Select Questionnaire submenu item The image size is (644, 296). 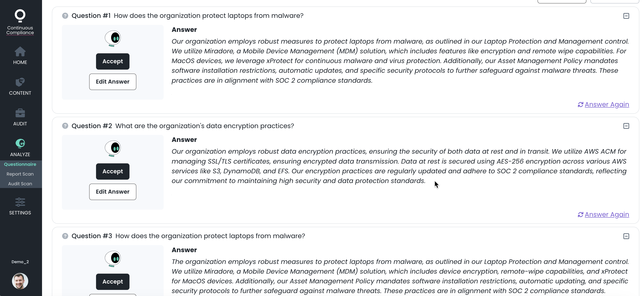click(x=20, y=164)
